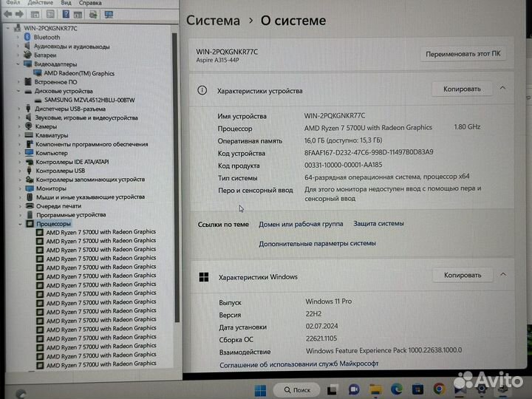Click the taskbar Поиск search box
The height and width of the screenshot is (399, 532).
coord(296,390)
